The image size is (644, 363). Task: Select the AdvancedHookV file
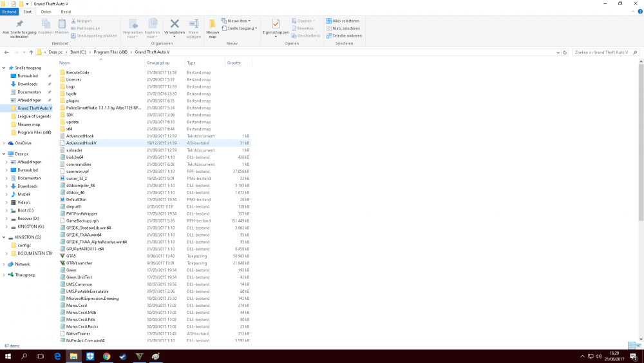click(81, 143)
